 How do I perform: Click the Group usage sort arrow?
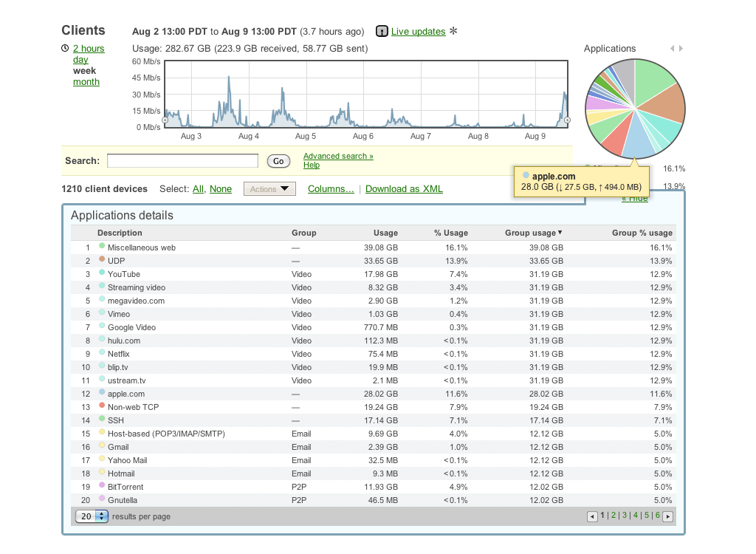560,233
